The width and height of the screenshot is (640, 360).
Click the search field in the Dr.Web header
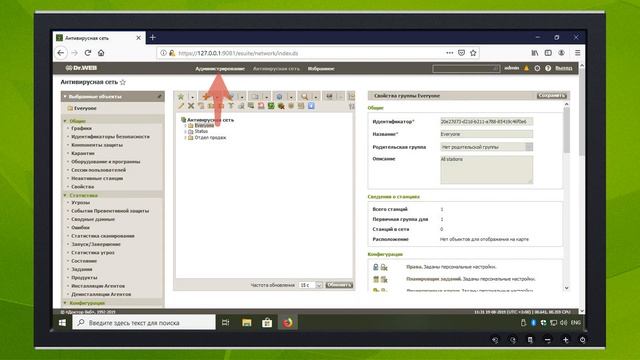(466, 69)
